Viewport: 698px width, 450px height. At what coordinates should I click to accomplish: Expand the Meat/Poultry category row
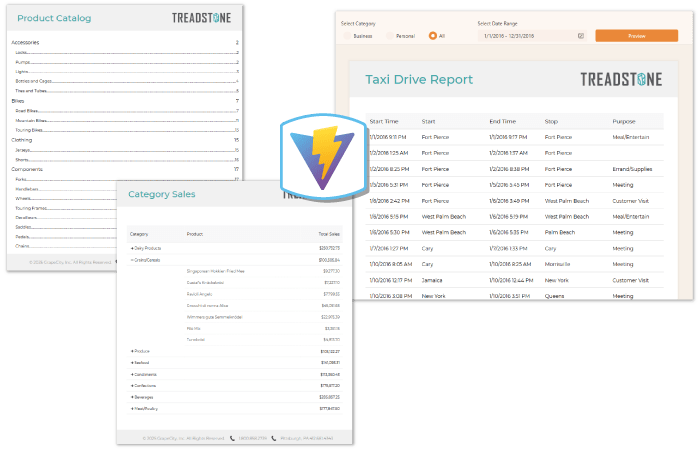tap(132, 409)
